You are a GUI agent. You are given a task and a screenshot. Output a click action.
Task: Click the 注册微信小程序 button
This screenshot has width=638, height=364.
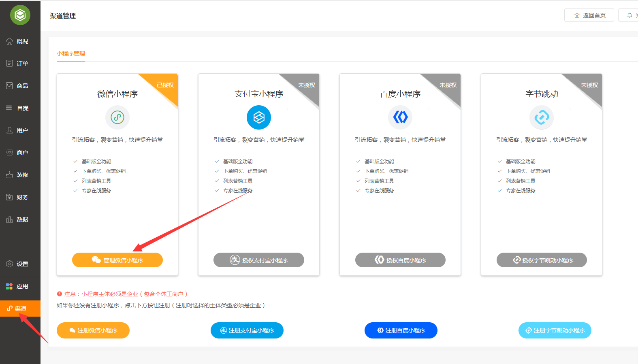pos(93,330)
